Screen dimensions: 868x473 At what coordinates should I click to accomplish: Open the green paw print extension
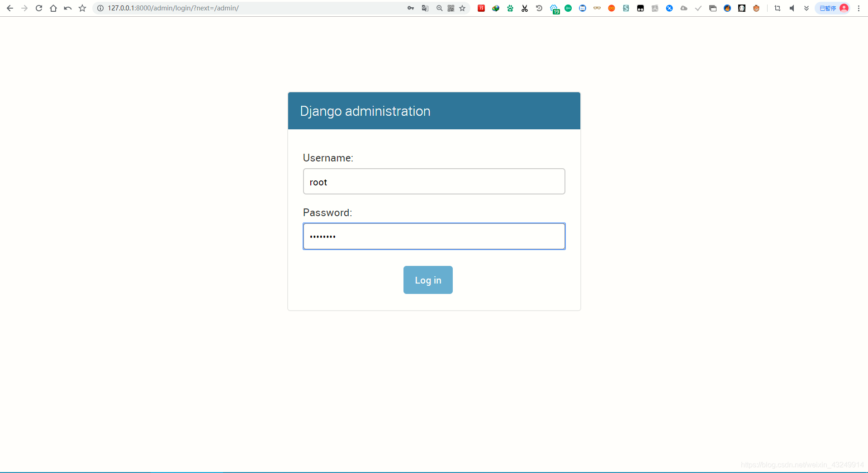pyautogui.click(x=510, y=8)
